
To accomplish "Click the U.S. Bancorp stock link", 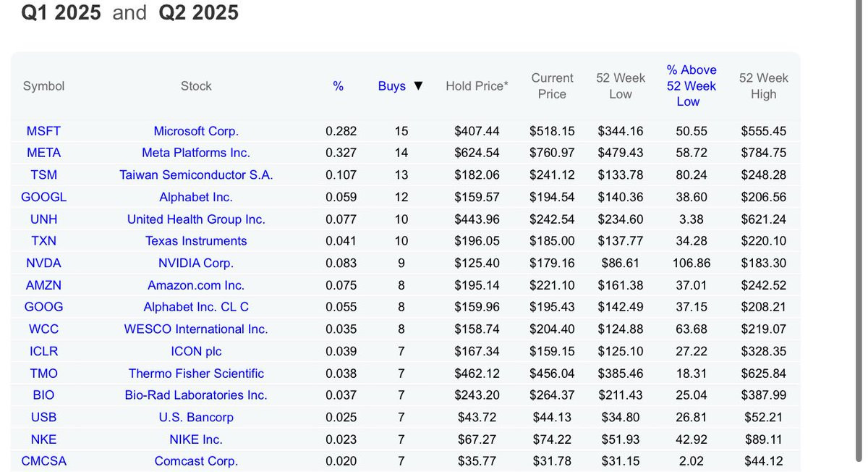I will tap(196, 417).
